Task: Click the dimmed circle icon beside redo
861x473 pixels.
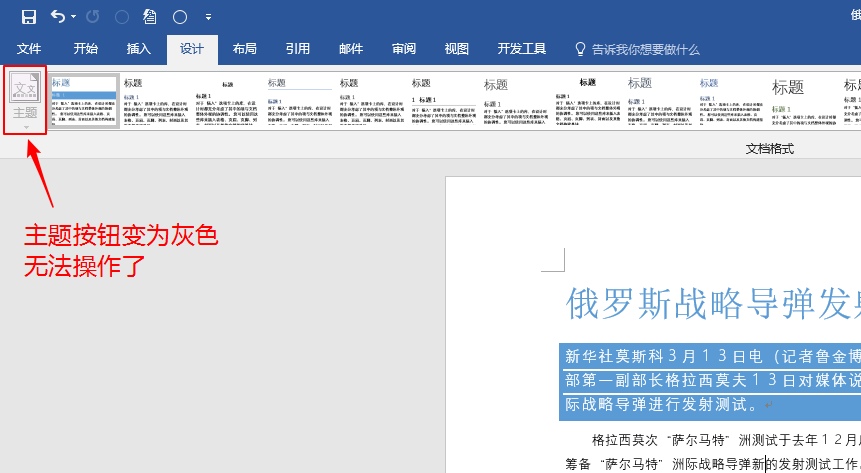Action: 122,18
